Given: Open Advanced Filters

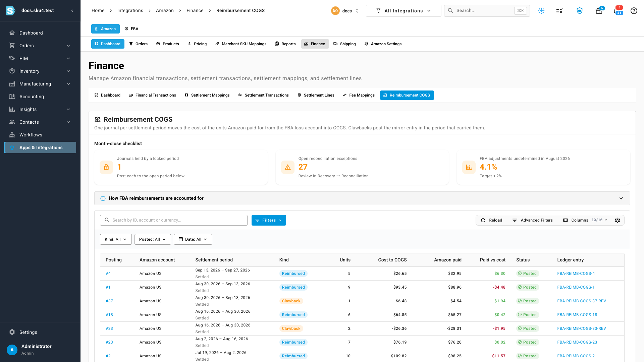Looking at the screenshot, I should pos(532,220).
